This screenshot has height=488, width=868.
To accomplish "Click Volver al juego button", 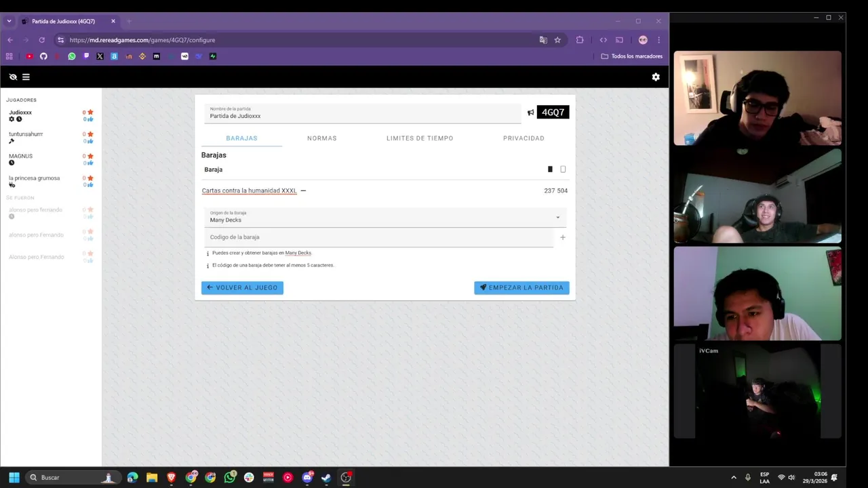I will point(242,287).
